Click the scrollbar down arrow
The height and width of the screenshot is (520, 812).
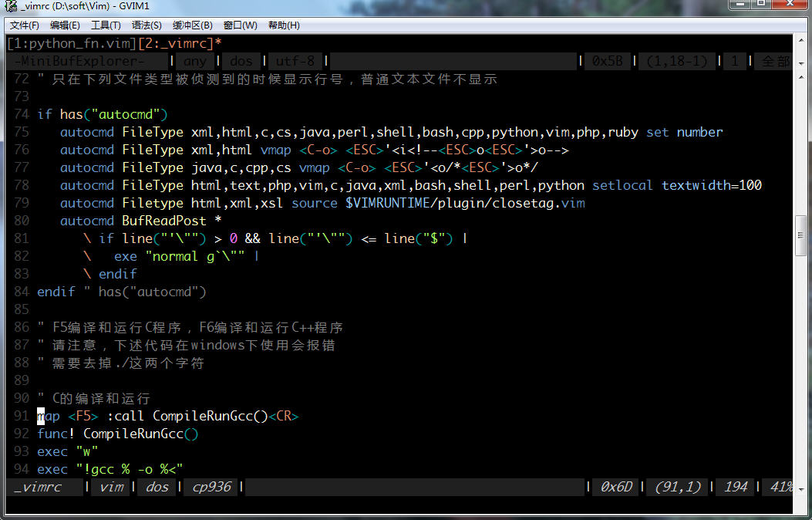(x=802, y=488)
